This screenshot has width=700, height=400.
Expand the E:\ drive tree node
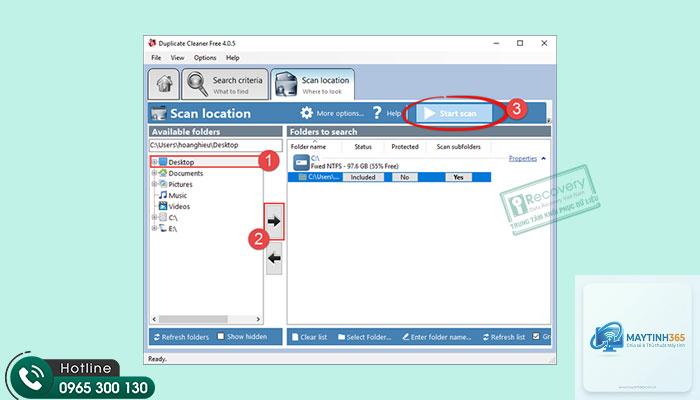154,228
